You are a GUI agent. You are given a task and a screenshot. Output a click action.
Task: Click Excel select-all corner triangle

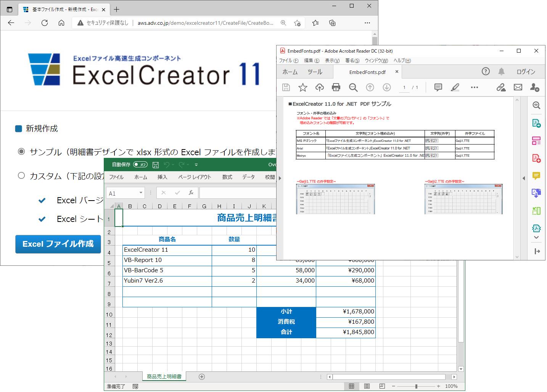111,206
